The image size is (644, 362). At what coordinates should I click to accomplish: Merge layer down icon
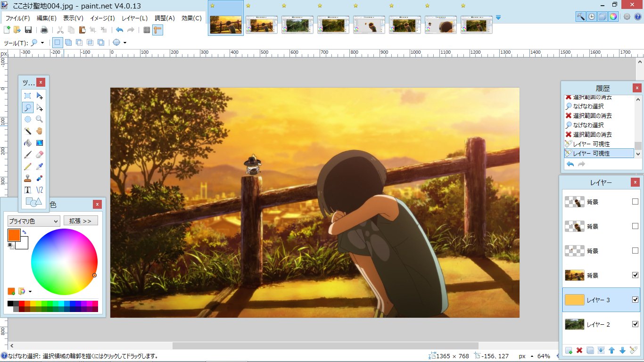(x=601, y=350)
